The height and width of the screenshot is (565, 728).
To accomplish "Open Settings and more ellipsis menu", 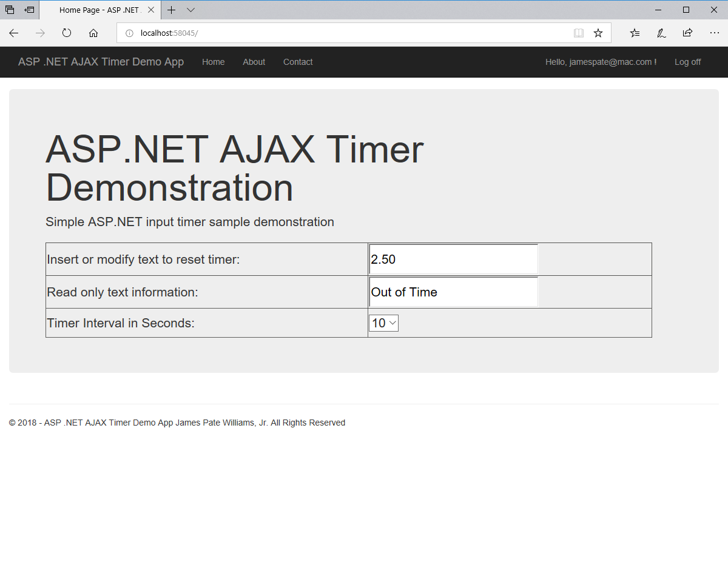I will (x=714, y=33).
